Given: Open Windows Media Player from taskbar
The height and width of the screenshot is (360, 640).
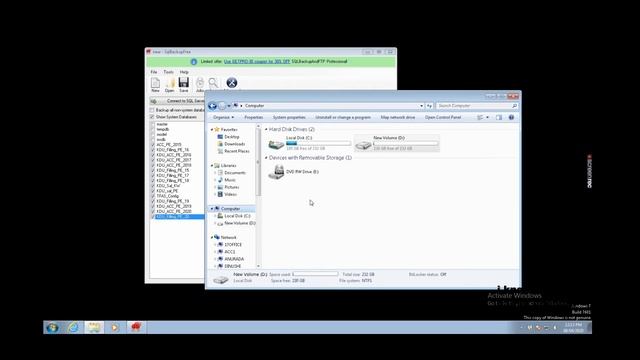Looking at the screenshot, I should (115, 327).
